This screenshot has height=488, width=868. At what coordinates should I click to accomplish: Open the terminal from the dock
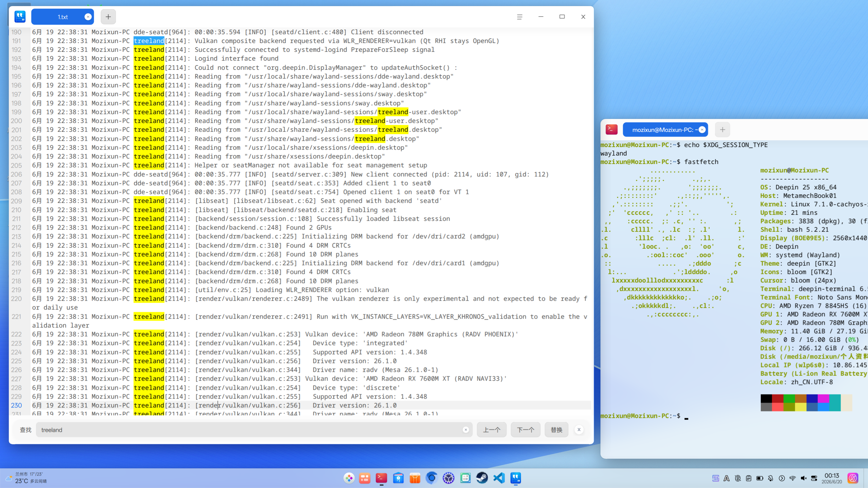click(x=381, y=478)
